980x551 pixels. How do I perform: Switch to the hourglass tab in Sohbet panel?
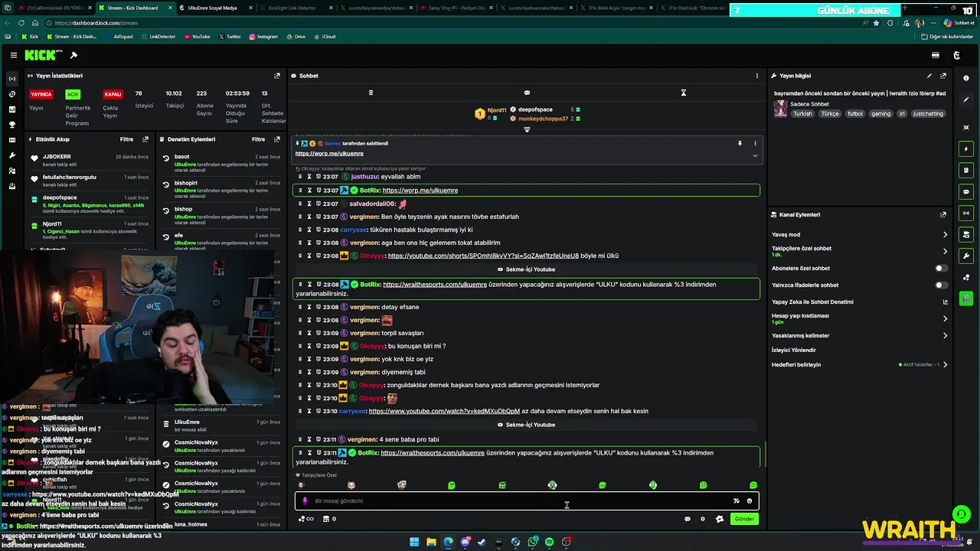pyautogui.click(x=684, y=93)
